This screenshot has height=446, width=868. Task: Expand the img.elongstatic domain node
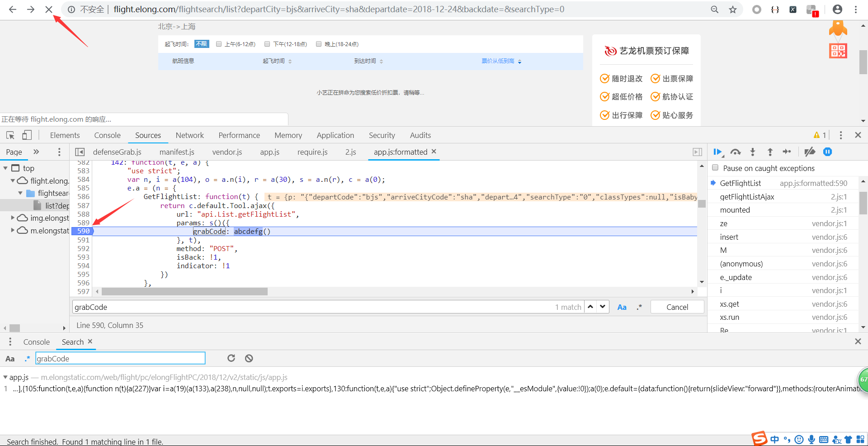13,218
